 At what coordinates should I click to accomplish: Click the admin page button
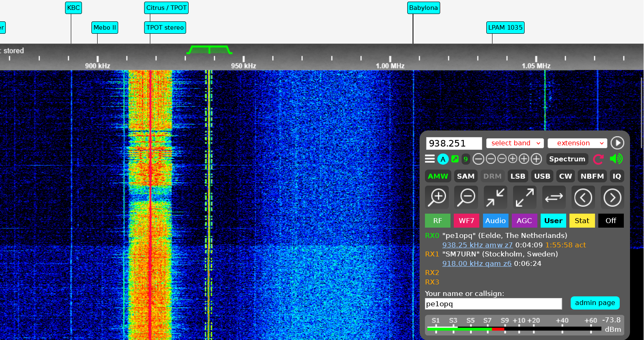[595, 303]
